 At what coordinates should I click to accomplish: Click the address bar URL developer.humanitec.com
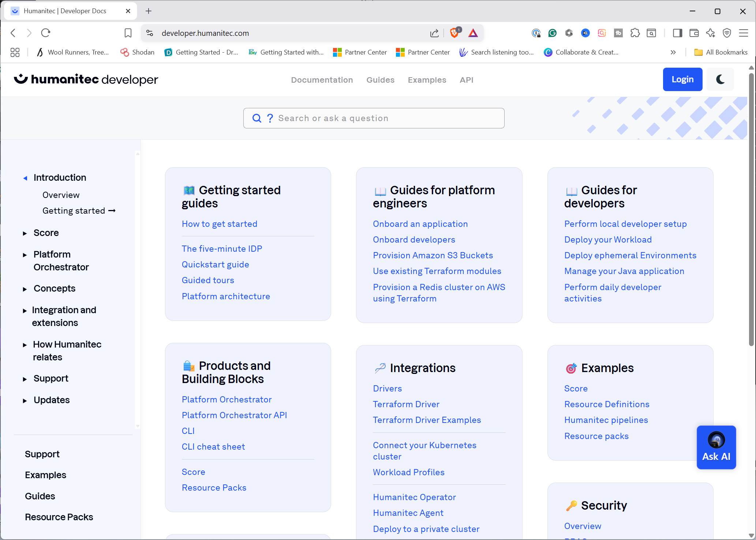205,33
